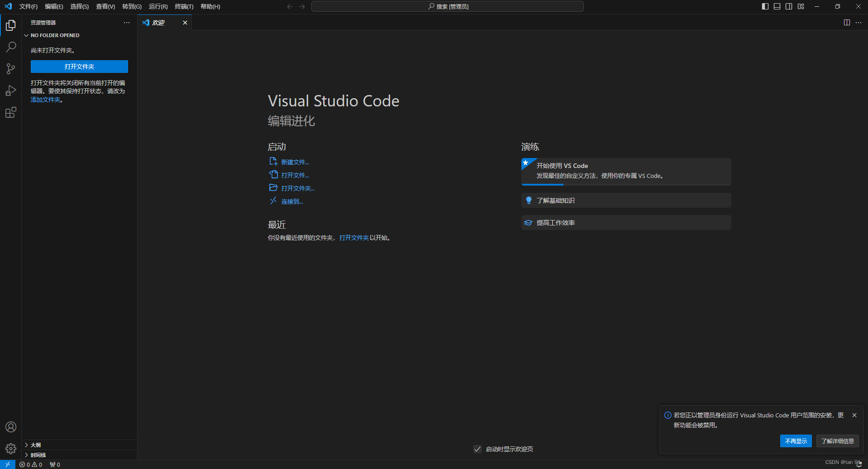868x469 pixels.
Task: Open the Extensions view
Action: click(11, 112)
